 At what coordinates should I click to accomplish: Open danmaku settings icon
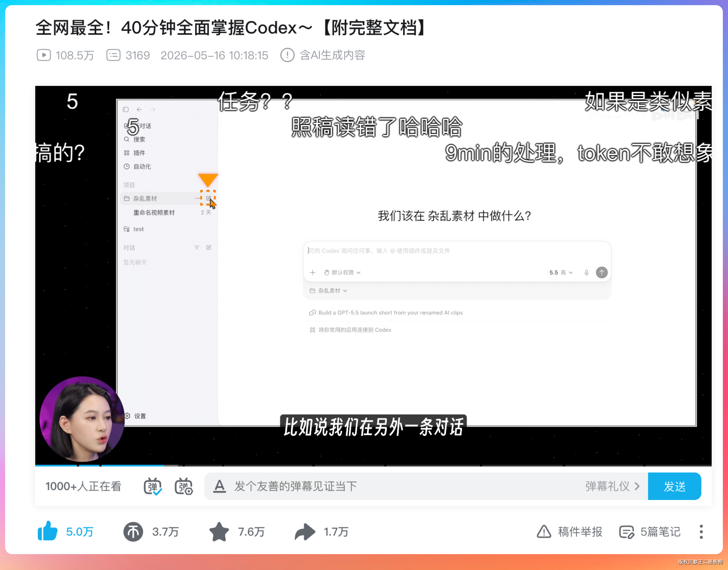coord(184,486)
